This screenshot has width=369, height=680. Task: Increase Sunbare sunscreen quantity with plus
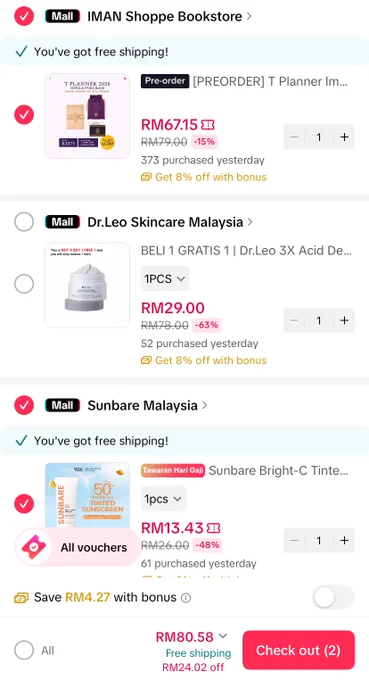344,540
